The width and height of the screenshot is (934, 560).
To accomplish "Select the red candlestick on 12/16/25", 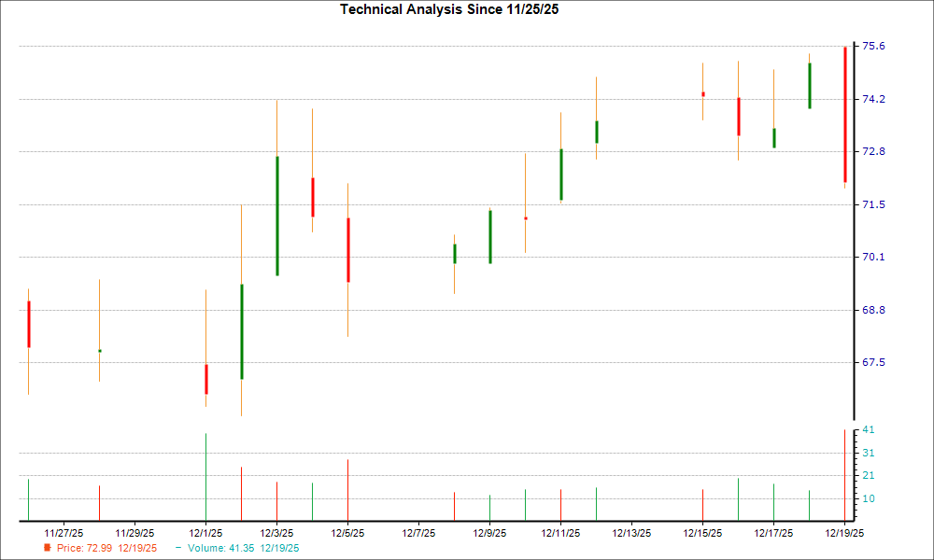I will click(738, 117).
